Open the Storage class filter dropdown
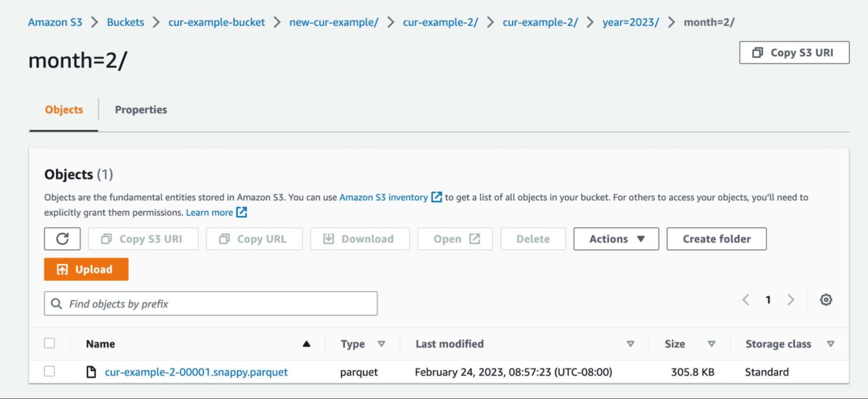 [x=831, y=343]
